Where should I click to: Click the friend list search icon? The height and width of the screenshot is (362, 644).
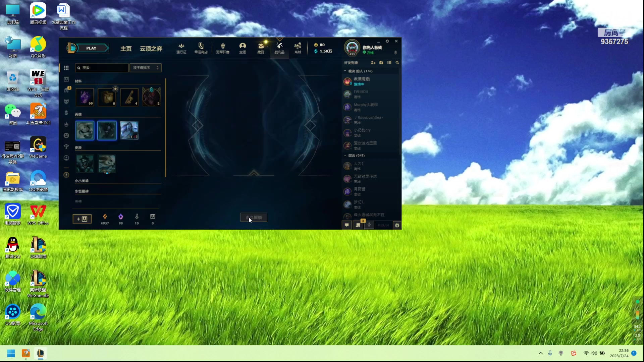(x=397, y=63)
